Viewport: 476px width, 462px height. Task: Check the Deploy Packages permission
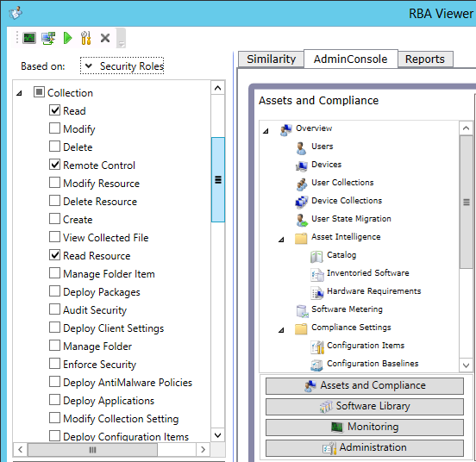click(x=54, y=291)
